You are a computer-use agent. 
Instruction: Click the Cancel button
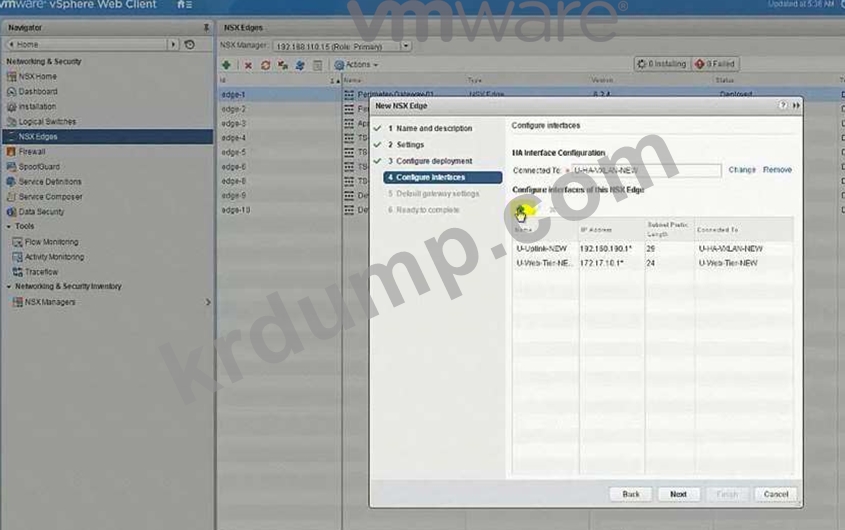tap(775, 494)
